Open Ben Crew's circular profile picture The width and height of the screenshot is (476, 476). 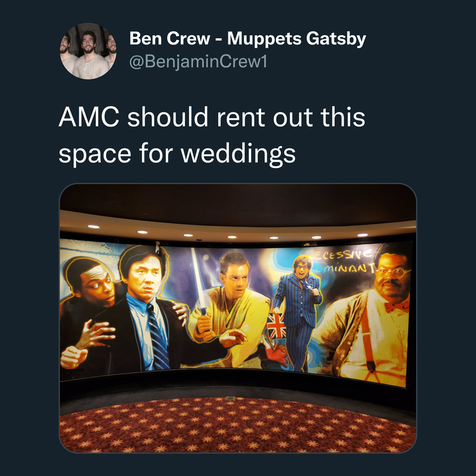coord(88,51)
